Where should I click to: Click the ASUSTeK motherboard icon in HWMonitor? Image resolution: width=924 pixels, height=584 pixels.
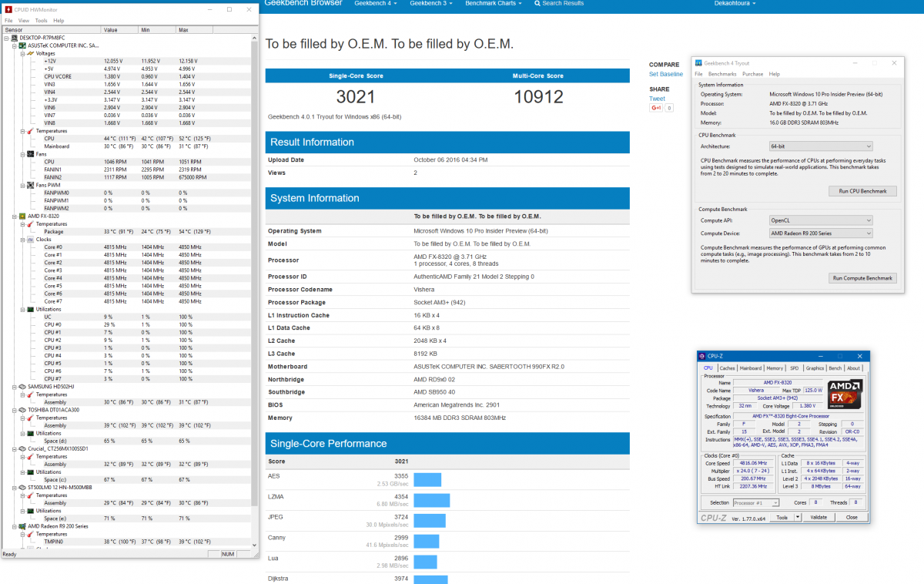(22, 45)
